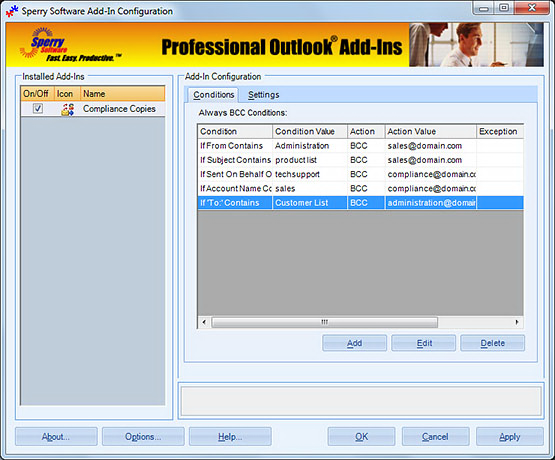Open Help
The width and height of the screenshot is (555, 460).
pyautogui.click(x=230, y=437)
